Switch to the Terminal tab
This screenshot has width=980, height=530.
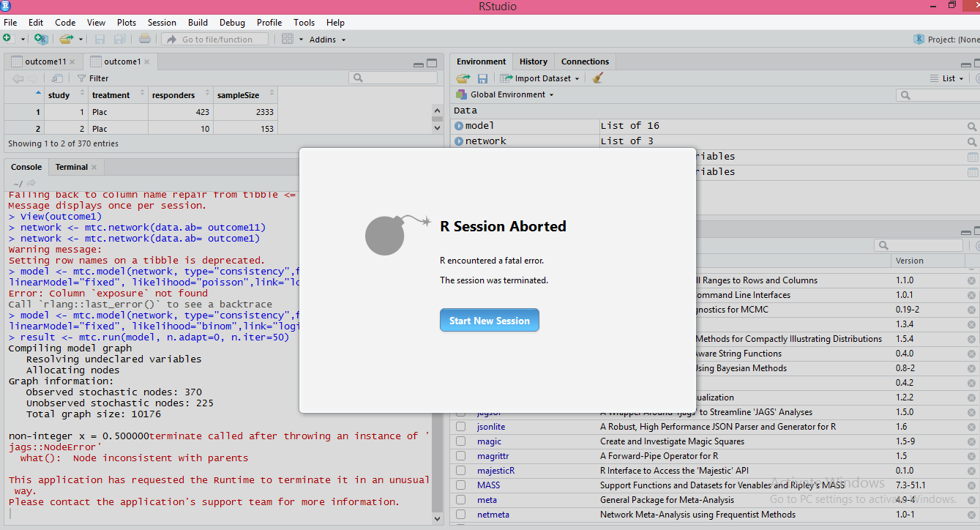(72, 167)
